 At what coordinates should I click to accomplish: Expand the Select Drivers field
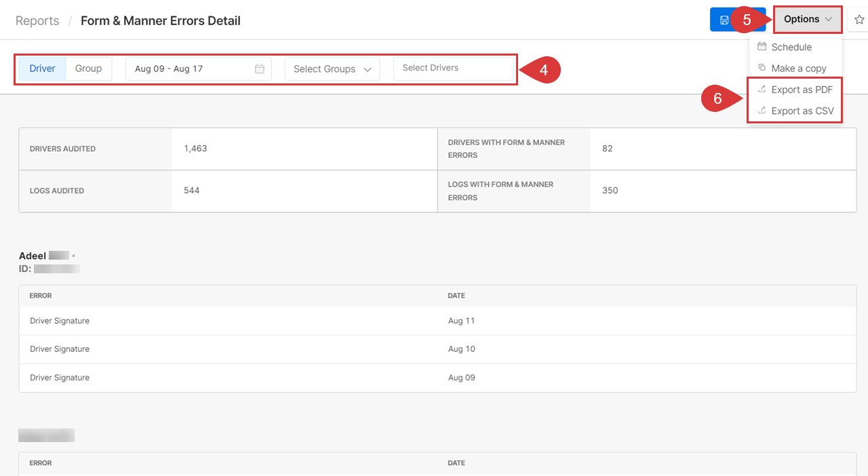point(454,68)
